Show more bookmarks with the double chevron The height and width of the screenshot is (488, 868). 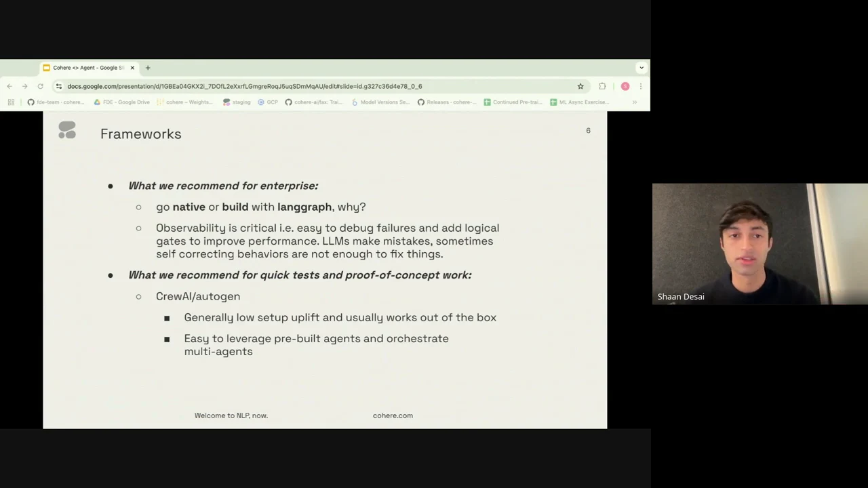pyautogui.click(x=635, y=102)
